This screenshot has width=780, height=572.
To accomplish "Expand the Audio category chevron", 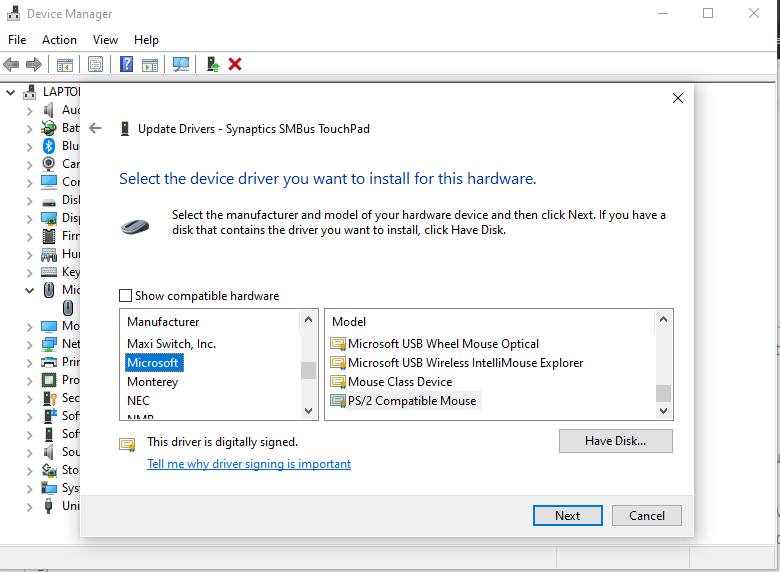I will tap(29, 111).
